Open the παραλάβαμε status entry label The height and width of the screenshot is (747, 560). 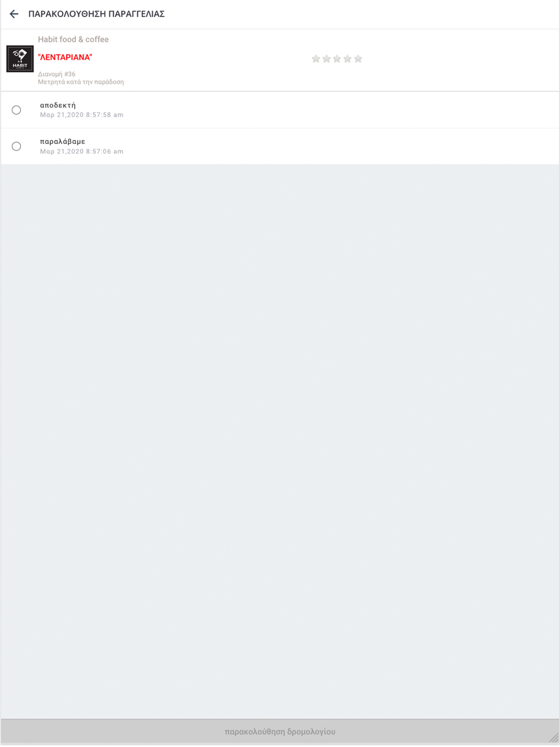click(63, 142)
